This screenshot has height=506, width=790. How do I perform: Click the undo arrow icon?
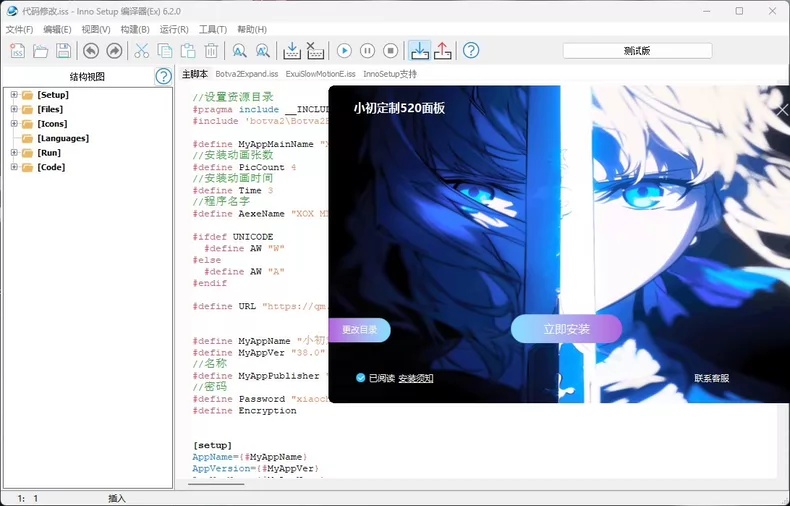pyautogui.click(x=91, y=50)
